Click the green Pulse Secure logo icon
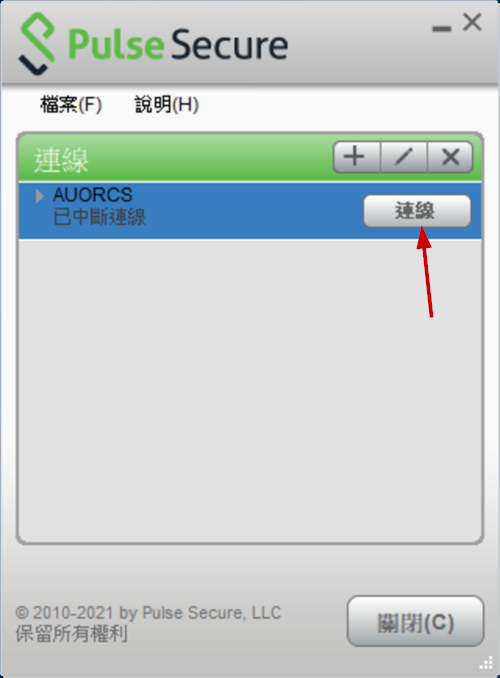Viewport: 500px width, 678px height. pyautogui.click(x=37, y=43)
